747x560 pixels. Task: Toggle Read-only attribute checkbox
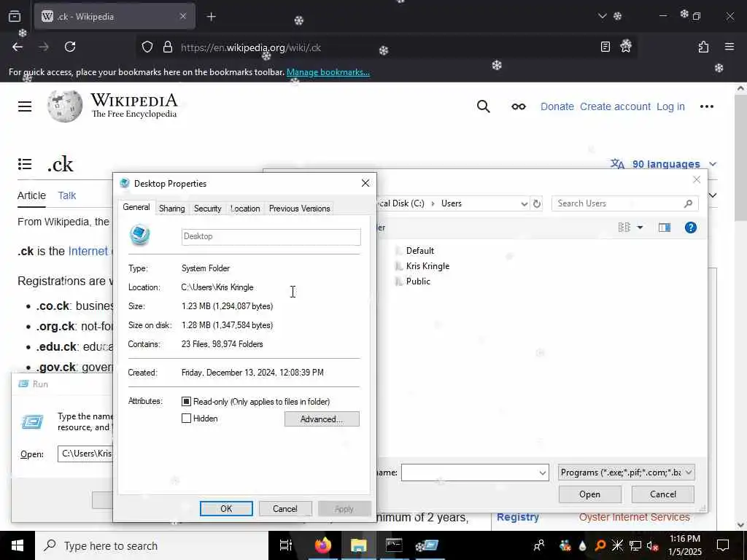pyautogui.click(x=186, y=402)
